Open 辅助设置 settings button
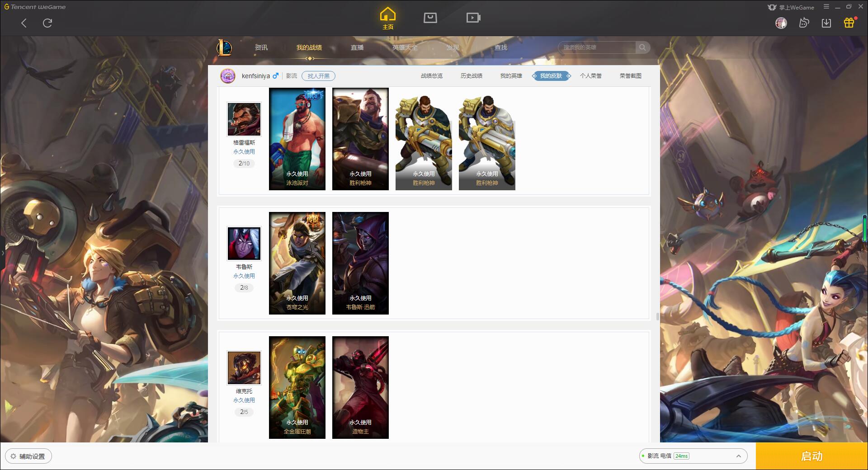This screenshot has width=868, height=470. (x=28, y=456)
